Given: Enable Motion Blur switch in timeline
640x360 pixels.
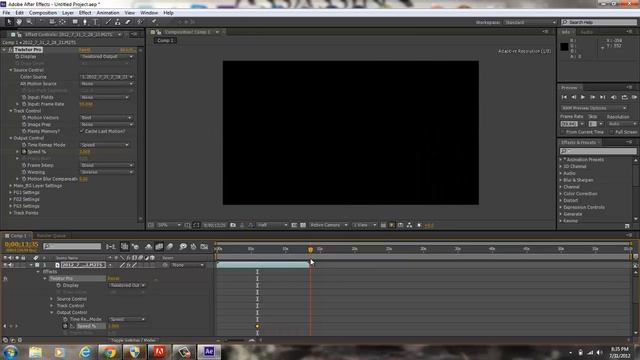Looking at the screenshot, I should pyautogui.click(x=170, y=247).
